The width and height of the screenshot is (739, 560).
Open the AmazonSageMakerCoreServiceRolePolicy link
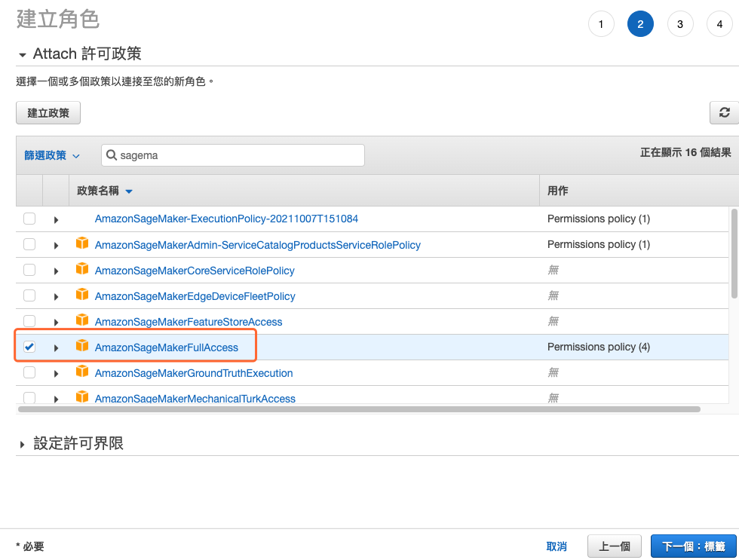195,271
